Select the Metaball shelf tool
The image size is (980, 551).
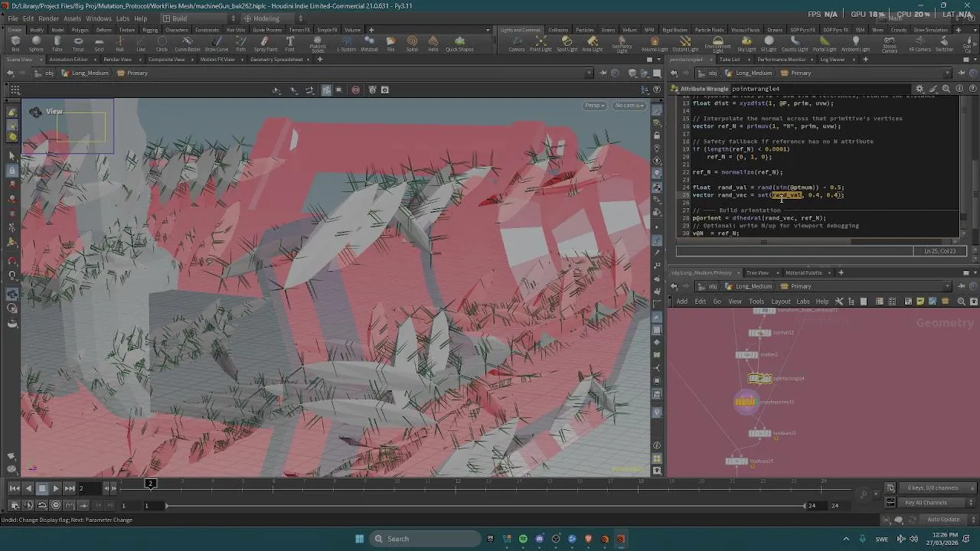tap(369, 44)
